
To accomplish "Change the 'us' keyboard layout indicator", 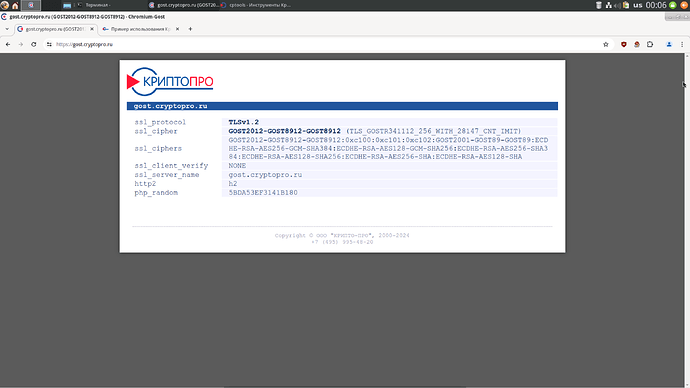I will (x=638, y=5).
